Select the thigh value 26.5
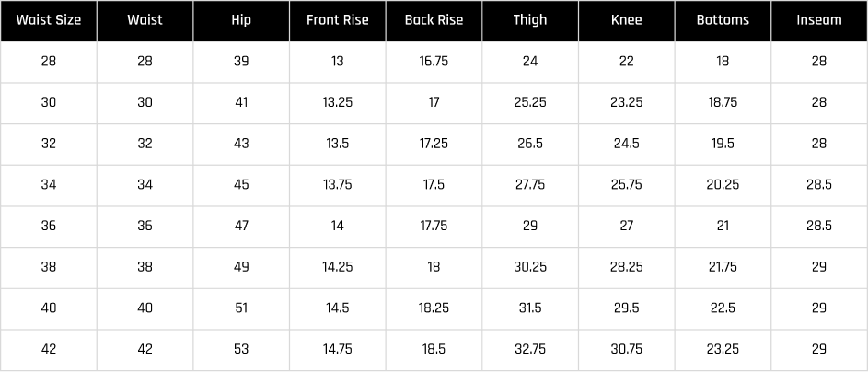This screenshot has height=372, width=868. 530,144
